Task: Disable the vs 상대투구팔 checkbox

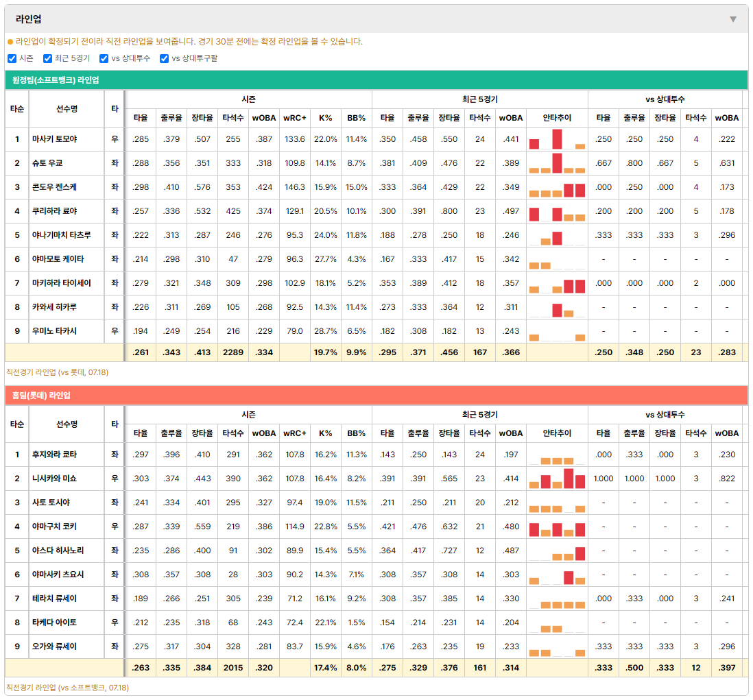Action: (164, 58)
